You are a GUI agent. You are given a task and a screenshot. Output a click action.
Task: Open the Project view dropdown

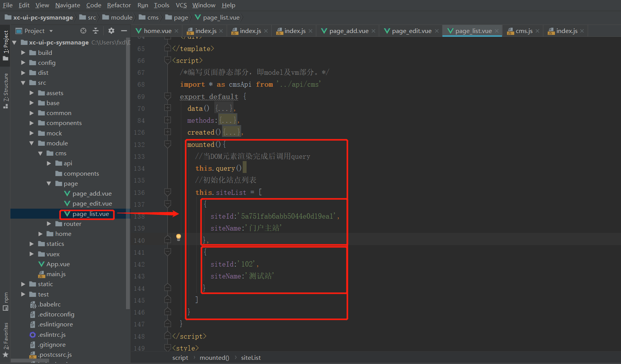[x=51, y=31]
